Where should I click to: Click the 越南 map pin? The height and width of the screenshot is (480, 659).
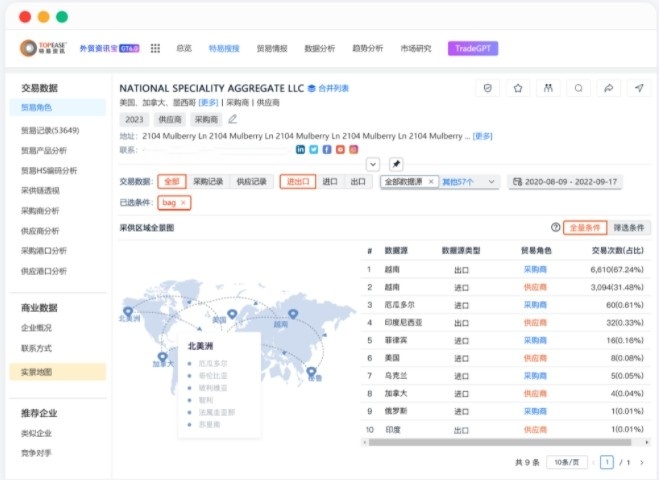tap(293, 314)
